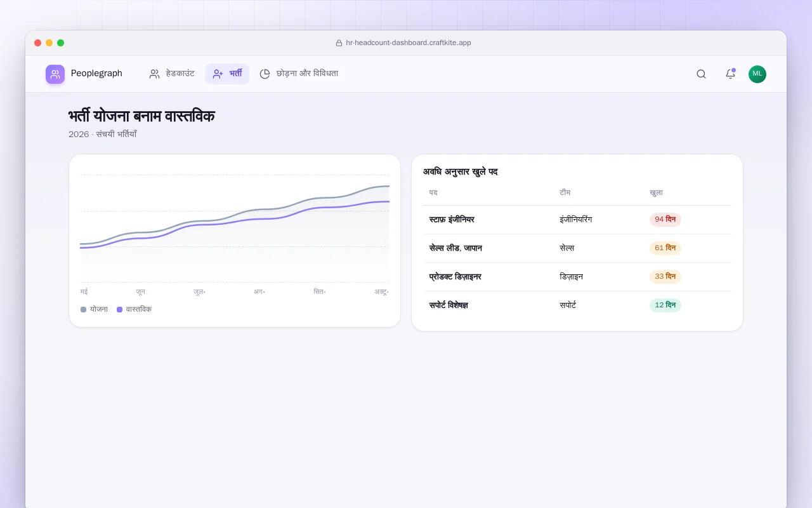Click the जून axis label on chart
Image resolution: width=812 pixels, height=508 pixels.
point(140,291)
